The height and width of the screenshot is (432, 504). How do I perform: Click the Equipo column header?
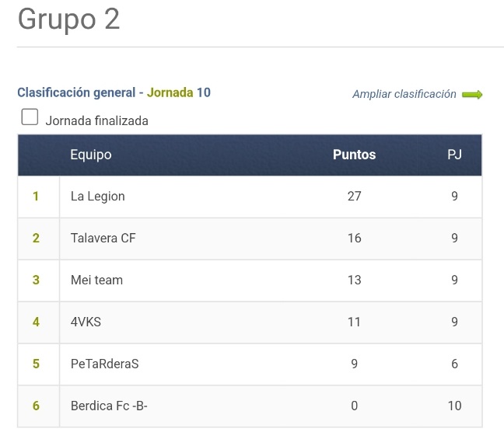pyautogui.click(x=91, y=155)
